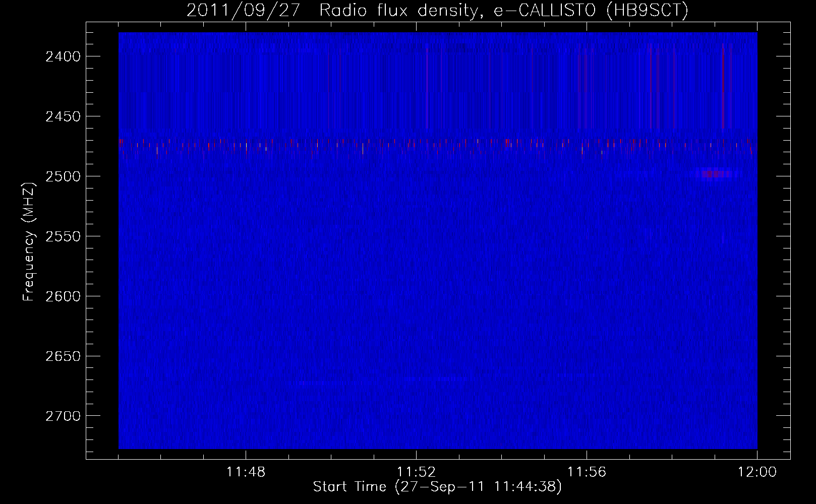Click the 2650 frequency axis label
The image size is (816, 504).
click(x=63, y=356)
